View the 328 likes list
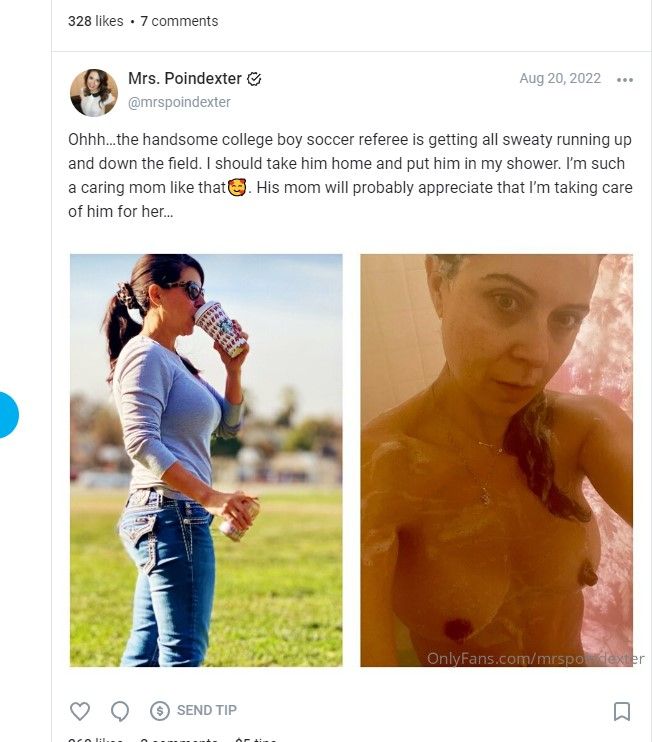Viewport: 652px width, 742px height. 96,21
